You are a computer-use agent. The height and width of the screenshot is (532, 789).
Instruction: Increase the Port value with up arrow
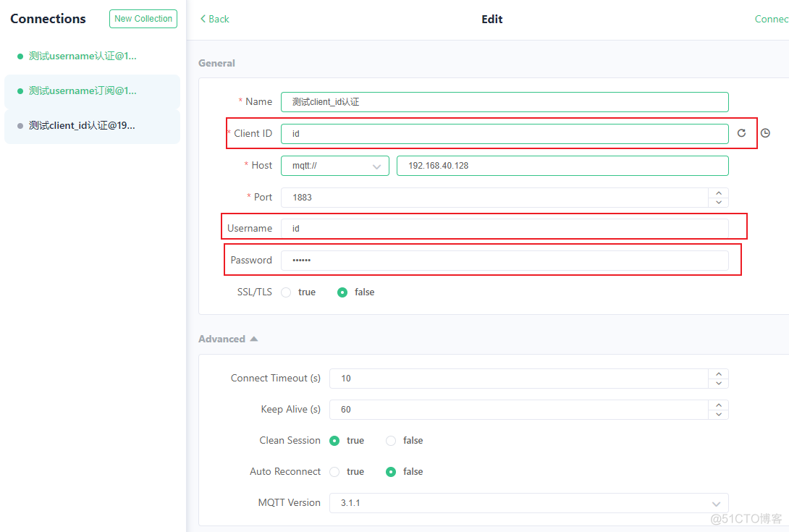pyautogui.click(x=718, y=193)
